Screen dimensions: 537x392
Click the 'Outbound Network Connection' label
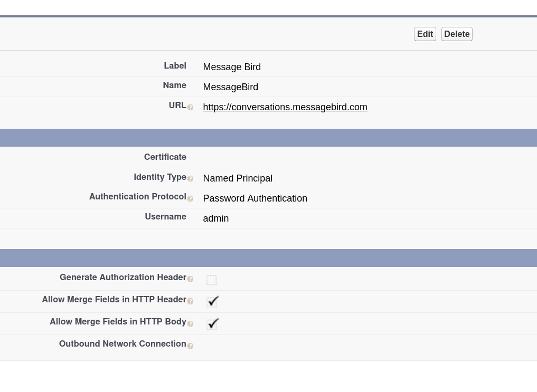tap(123, 344)
